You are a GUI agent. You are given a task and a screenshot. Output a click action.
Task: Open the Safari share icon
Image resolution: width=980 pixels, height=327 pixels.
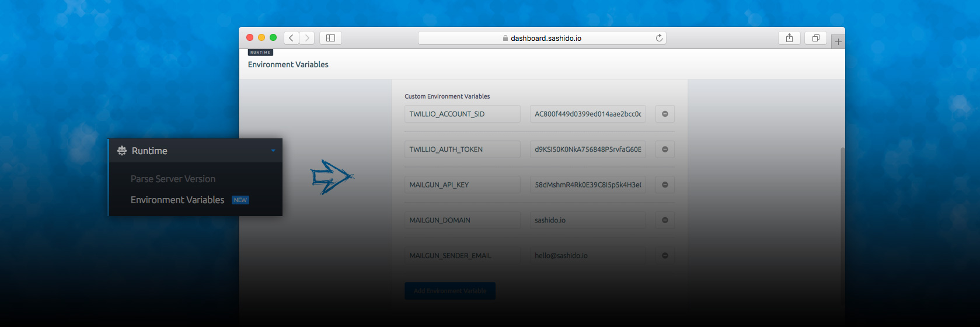[x=789, y=38]
